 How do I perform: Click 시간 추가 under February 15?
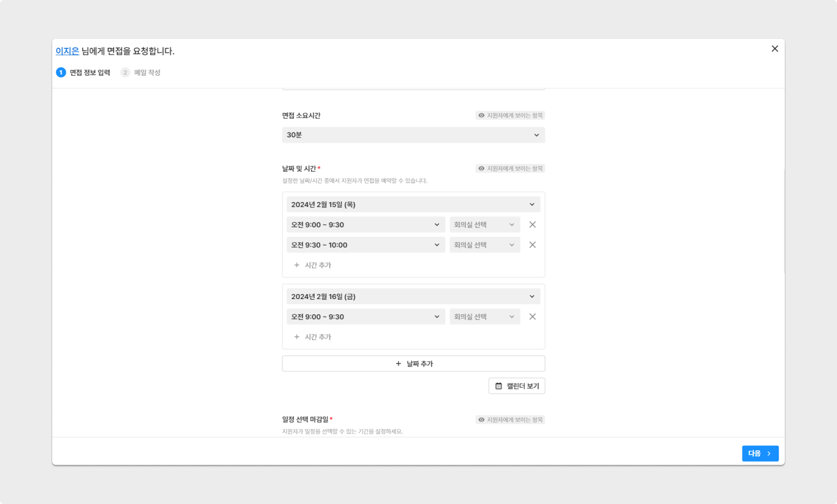(312, 265)
